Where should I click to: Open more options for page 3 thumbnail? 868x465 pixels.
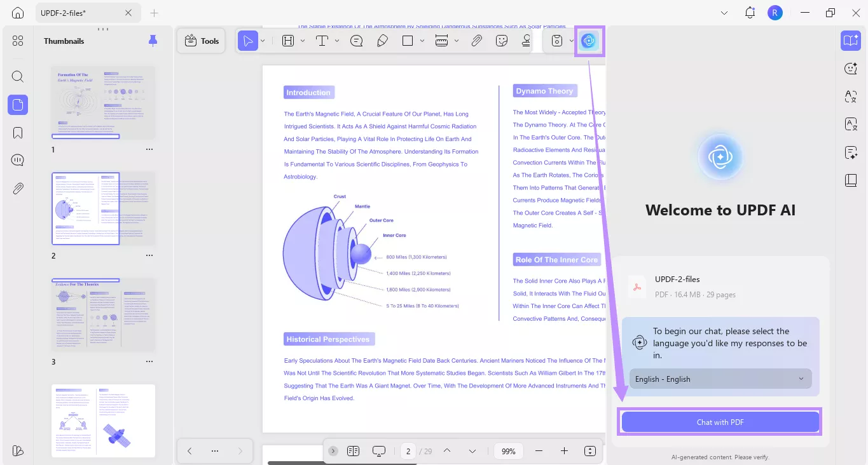(x=149, y=361)
